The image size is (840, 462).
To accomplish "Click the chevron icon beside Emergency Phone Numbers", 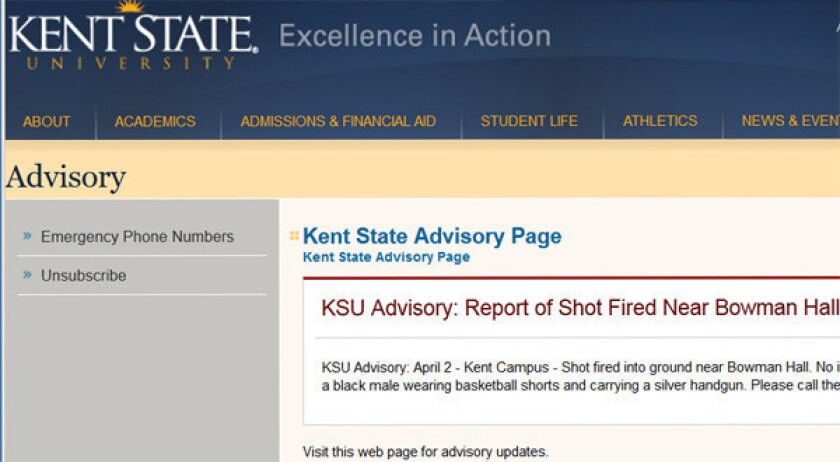I will (27, 236).
